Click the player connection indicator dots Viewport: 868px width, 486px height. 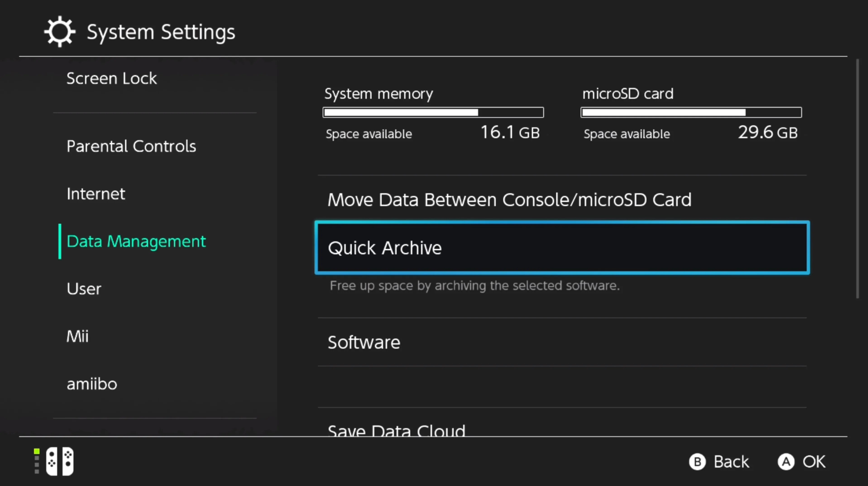(36, 461)
